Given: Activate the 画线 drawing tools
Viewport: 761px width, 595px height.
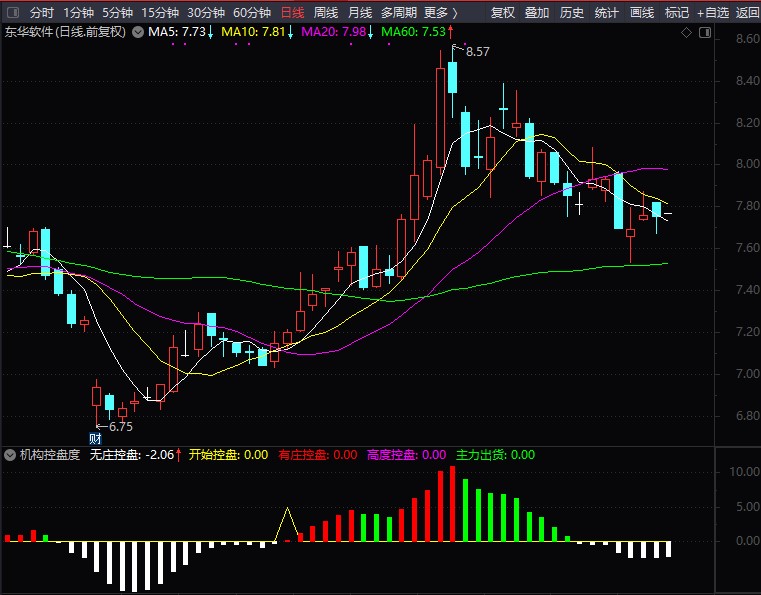Looking at the screenshot, I should click(642, 13).
